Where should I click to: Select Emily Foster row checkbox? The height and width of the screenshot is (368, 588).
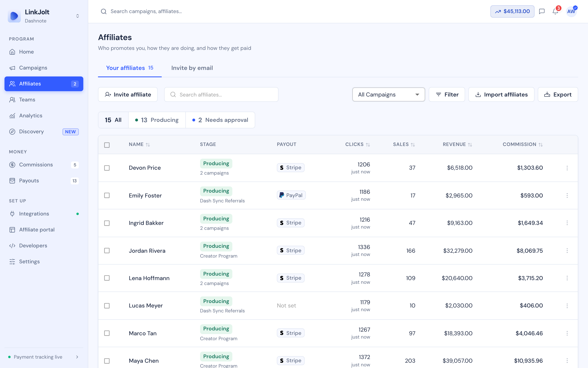tap(107, 195)
